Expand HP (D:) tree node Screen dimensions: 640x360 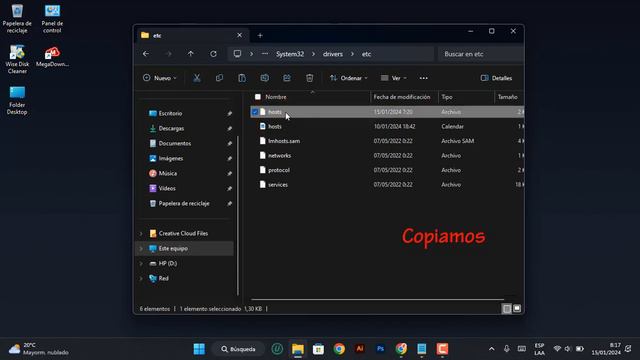pos(141,264)
